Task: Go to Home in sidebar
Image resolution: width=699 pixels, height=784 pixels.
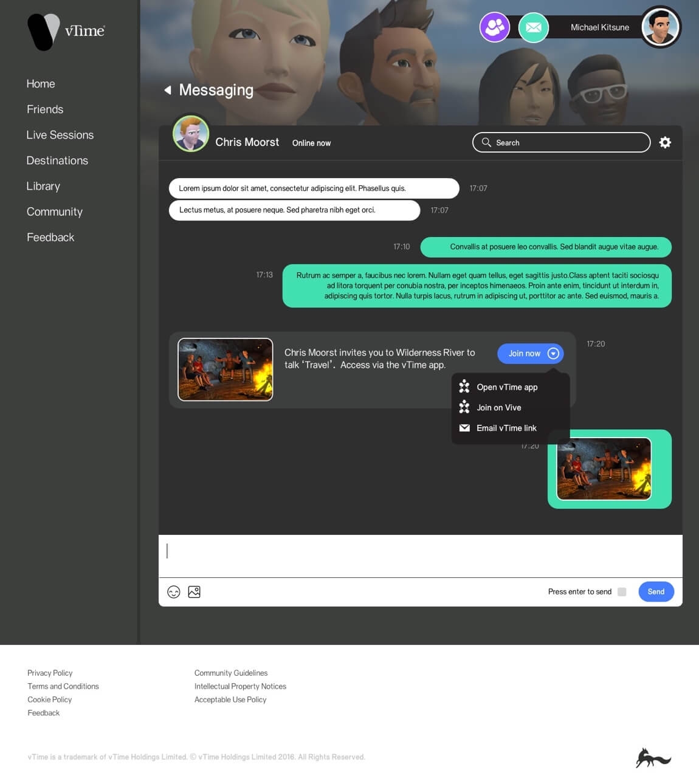Action: (41, 84)
